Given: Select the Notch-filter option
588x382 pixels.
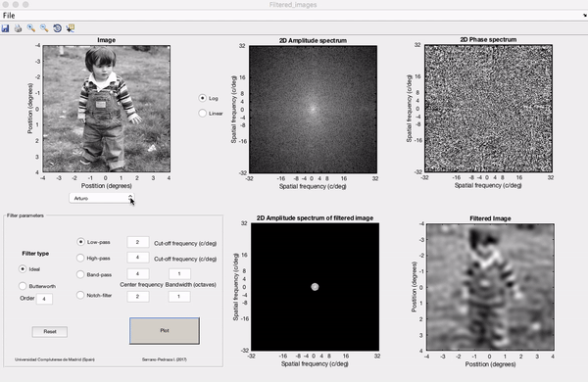Looking at the screenshot, I should click(80, 295).
